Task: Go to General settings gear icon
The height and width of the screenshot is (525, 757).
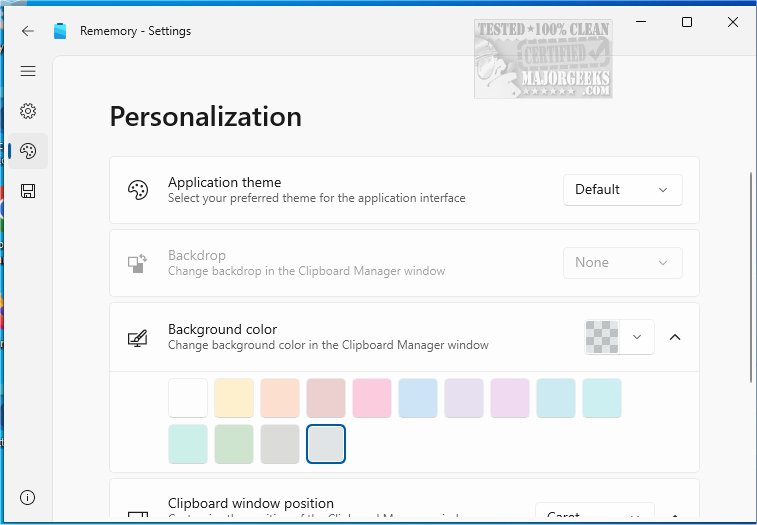Action: [x=28, y=111]
